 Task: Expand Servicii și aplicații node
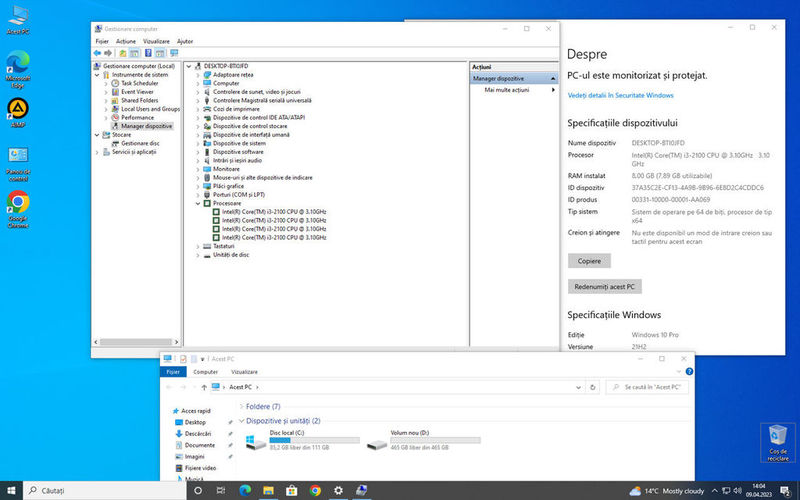[x=97, y=152]
